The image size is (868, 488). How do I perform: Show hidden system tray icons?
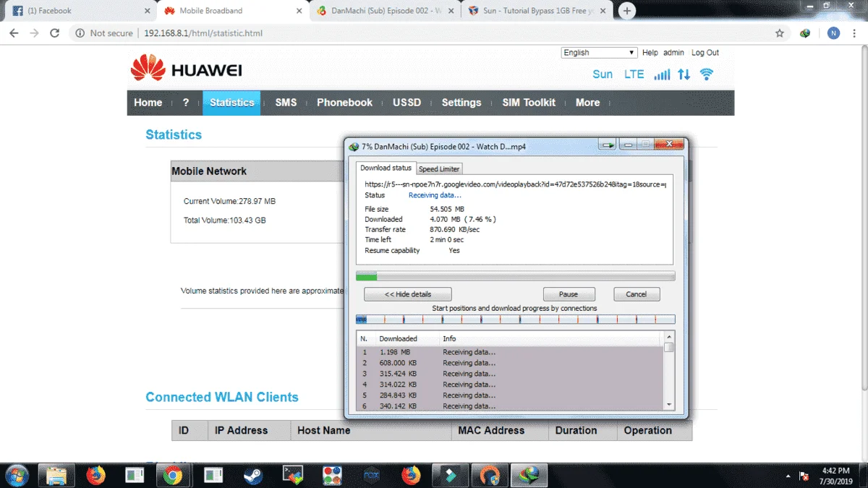[x=788, y=476]
